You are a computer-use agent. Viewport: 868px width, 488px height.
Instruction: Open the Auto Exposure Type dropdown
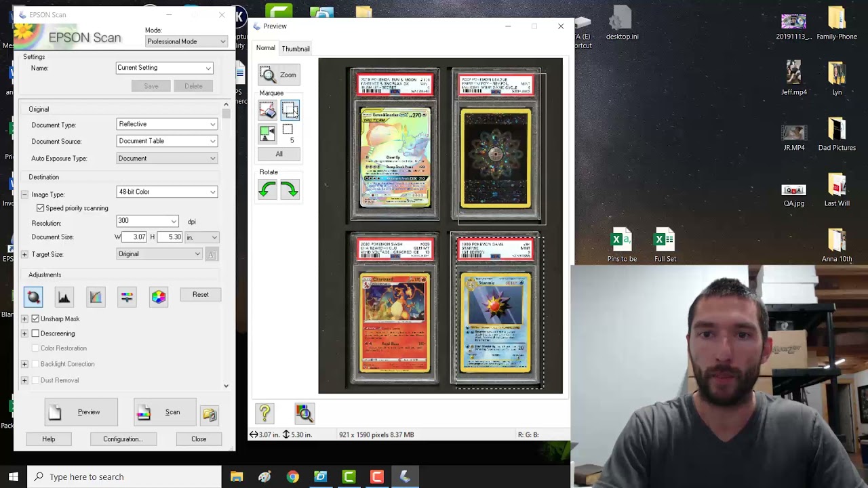coord(167,159)
